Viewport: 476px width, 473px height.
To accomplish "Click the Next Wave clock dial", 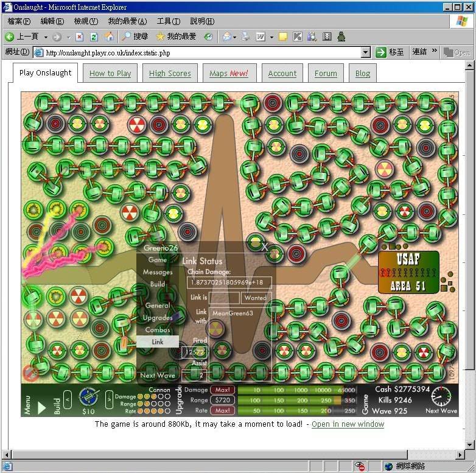I will click(441, 396).
